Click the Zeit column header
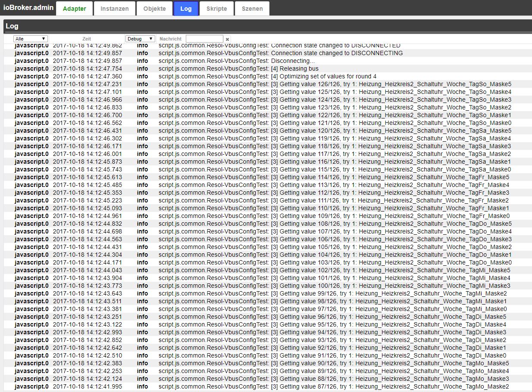This screenshot has width=532, height=392. 87,39
